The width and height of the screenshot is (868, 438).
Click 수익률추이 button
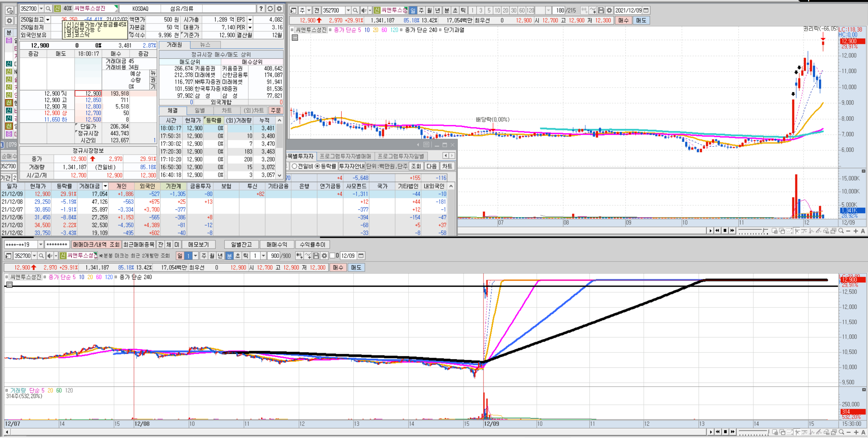313,244
